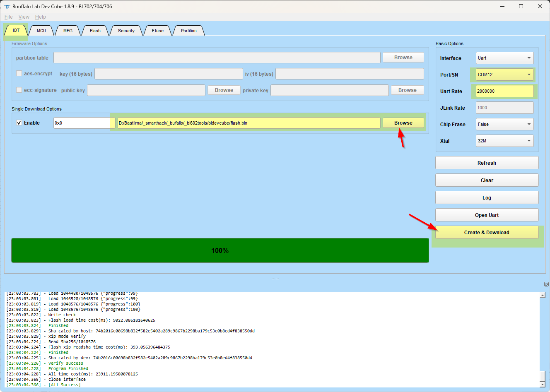Viewport: 550px width, 392px height.
Task: Click the "Read Sha256/1048576" log line
Action: pyautogui.click(x=51, y=342)
